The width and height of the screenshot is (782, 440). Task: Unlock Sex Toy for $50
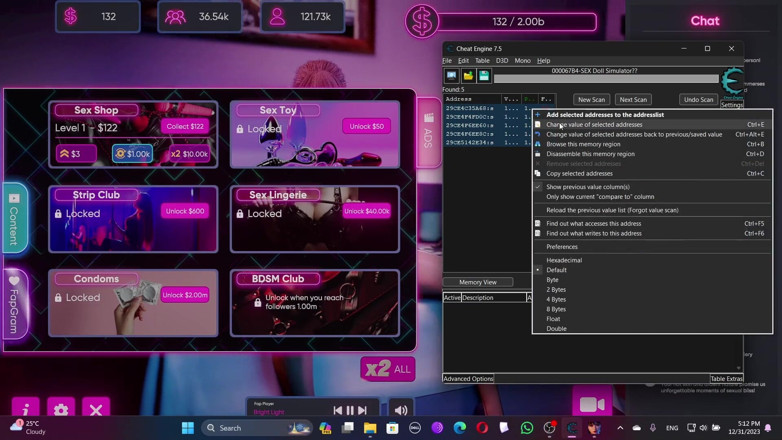[367, 126]
